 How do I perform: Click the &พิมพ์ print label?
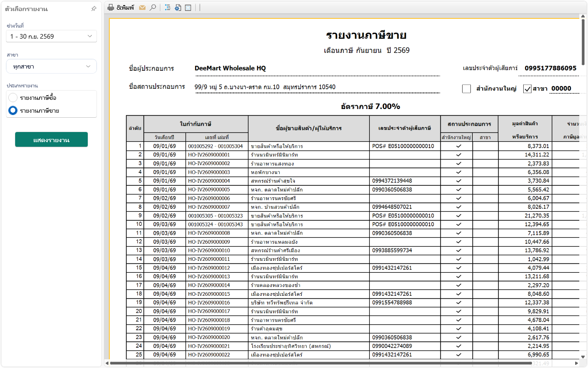click(125, 7)
